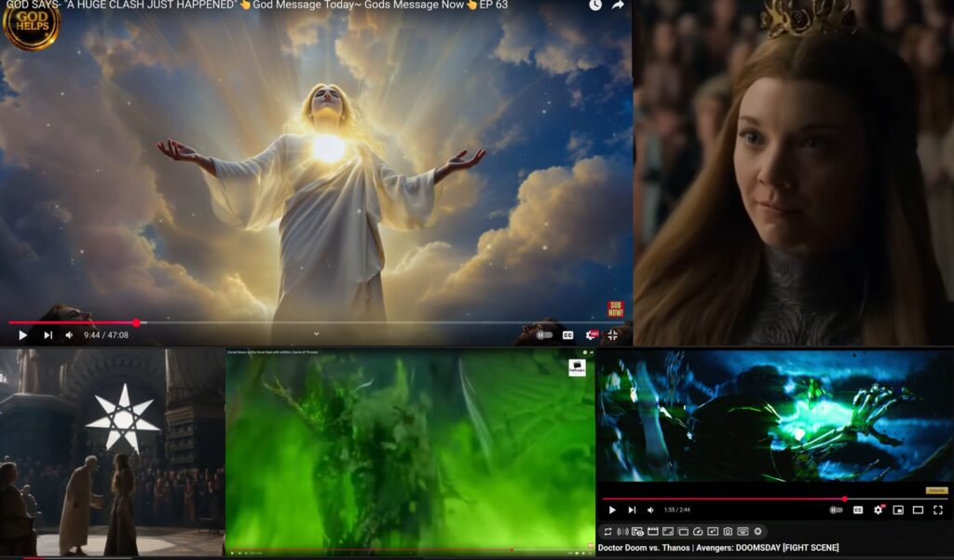This screenshot has width=954, height=560.
Task: Mute the God Message video volume
Action: pyautogui.click(x=69, y=335)
